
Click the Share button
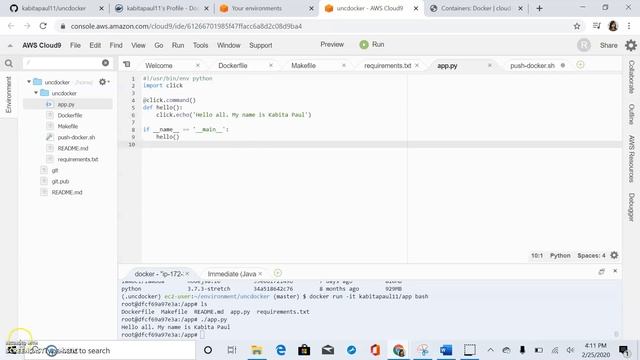coord(609,45)
